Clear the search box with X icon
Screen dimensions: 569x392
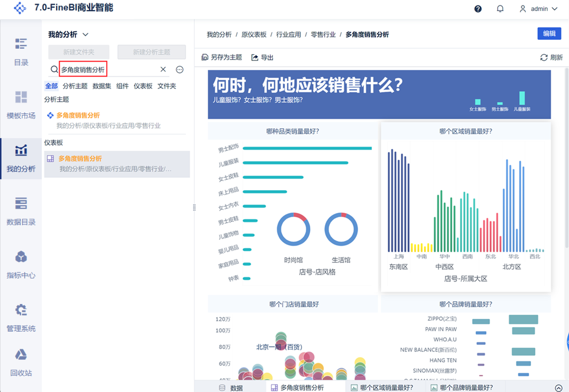click(x=163, y=70)
